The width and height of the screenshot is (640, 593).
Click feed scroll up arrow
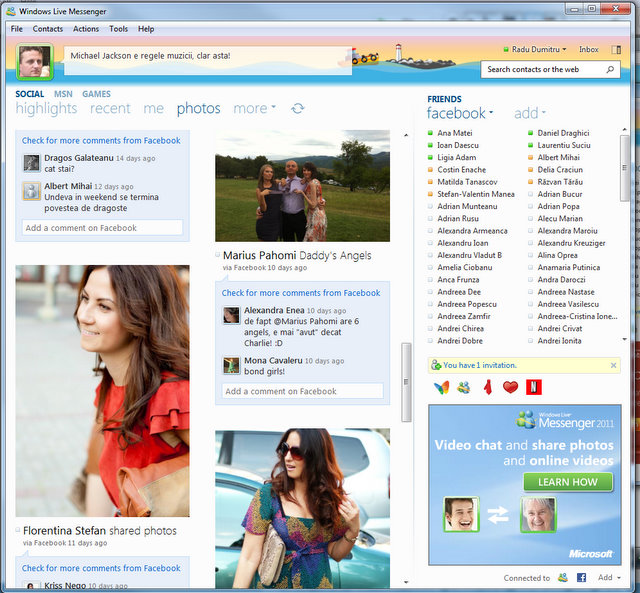[406, 135]
